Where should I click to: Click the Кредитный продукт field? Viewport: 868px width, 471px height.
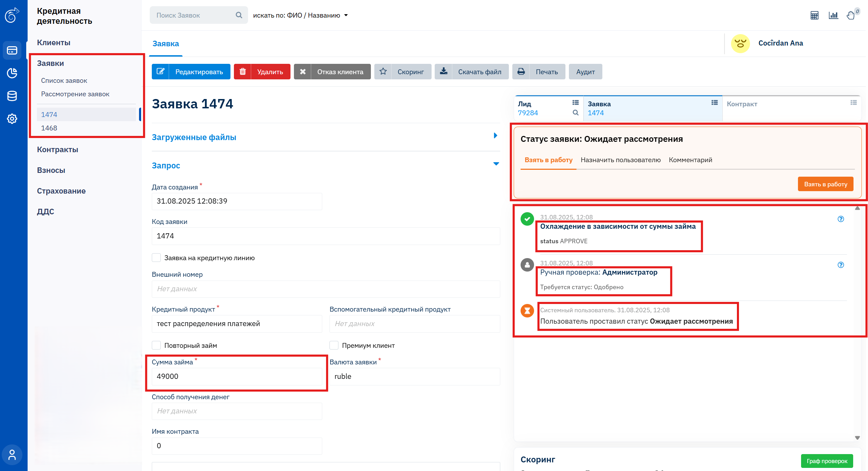click(237, 324)
